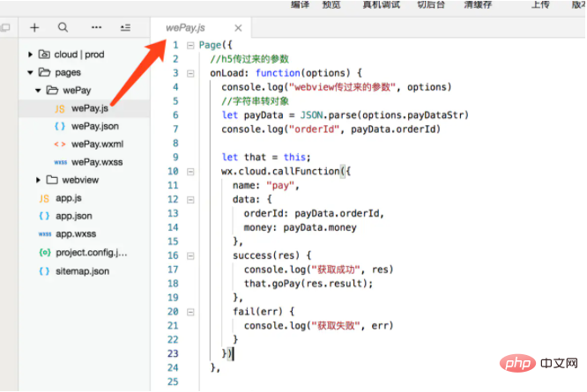
Task: Click the that.goPay(res.result); code line
Action: coord(308,284)
